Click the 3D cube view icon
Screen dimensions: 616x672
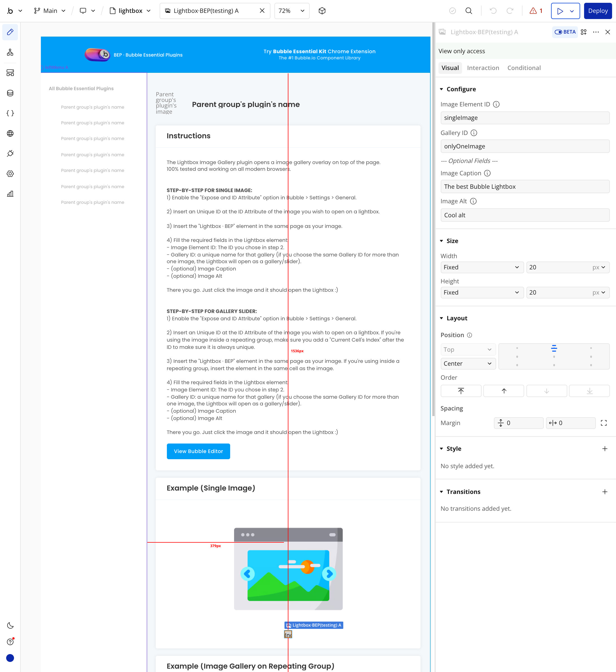pos(322,11)
